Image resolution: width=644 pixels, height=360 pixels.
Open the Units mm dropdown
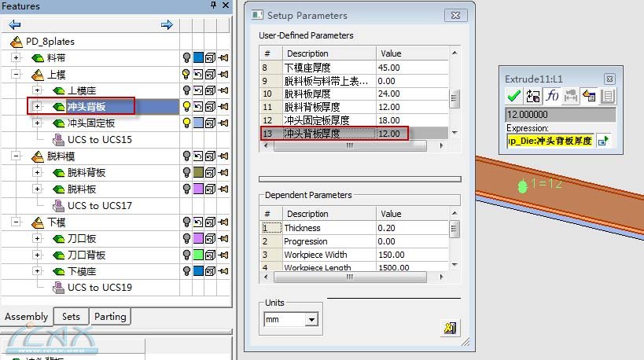pos(311,319)
